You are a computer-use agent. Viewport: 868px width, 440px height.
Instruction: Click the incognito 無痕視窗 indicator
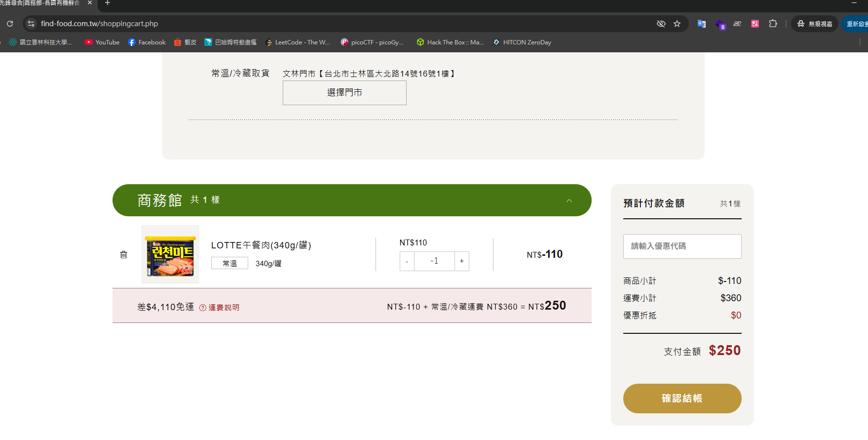(x=815, y=24)
